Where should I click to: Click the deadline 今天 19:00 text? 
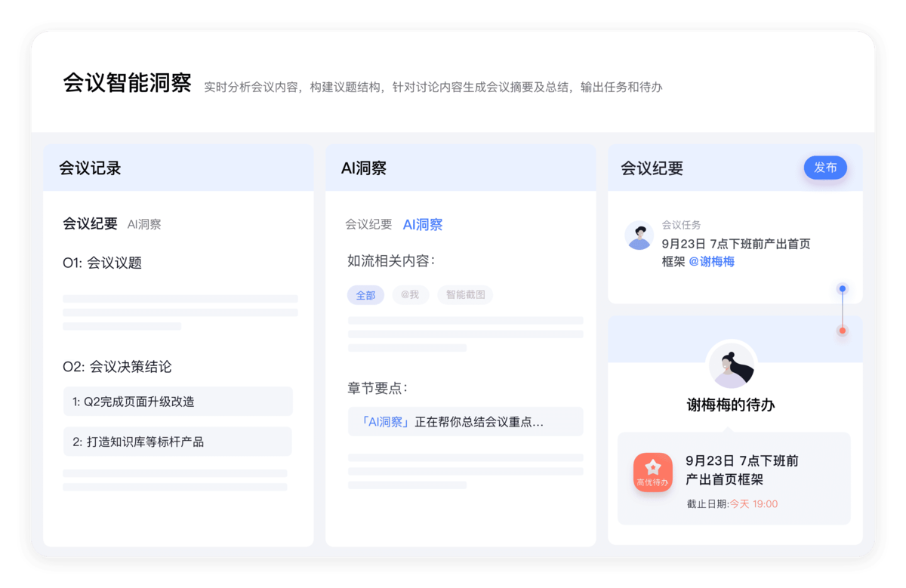753,503
